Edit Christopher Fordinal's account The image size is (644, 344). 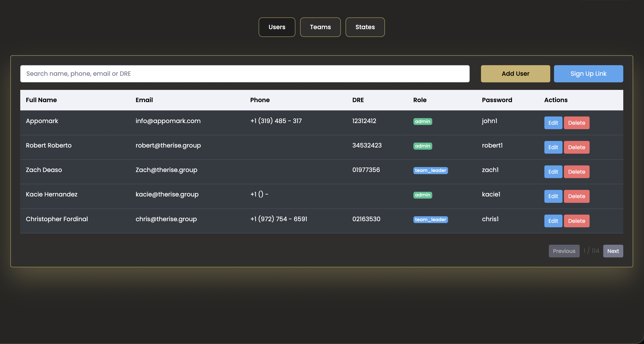tap(553, 221)
